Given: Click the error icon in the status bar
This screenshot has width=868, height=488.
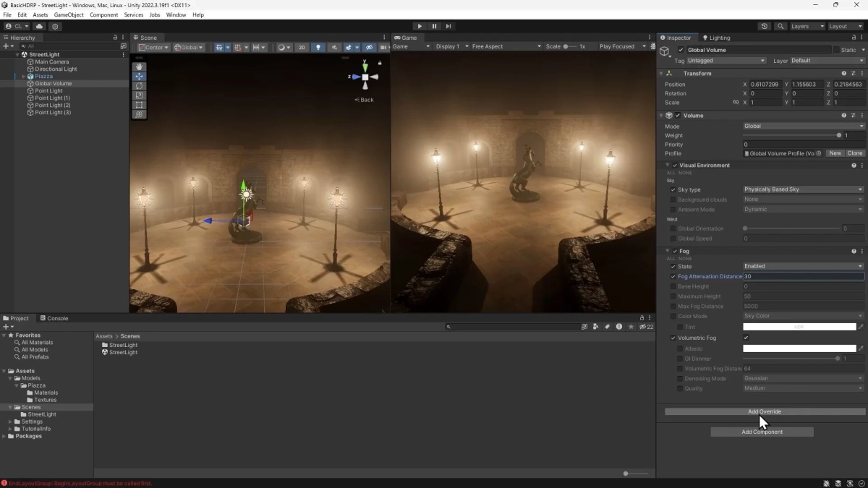Looking at the screenshot, I should [4, 483].
